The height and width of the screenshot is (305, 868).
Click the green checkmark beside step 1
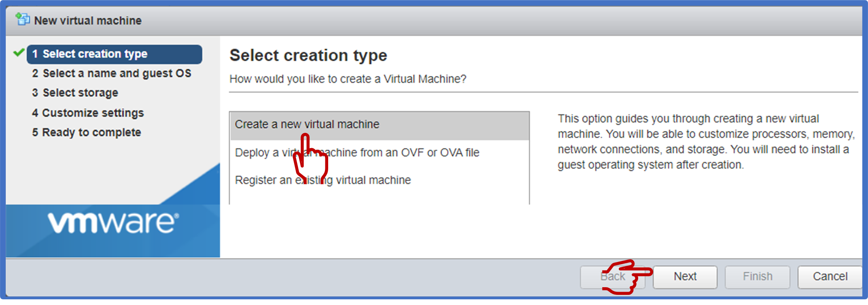click(x=19, y=53)
